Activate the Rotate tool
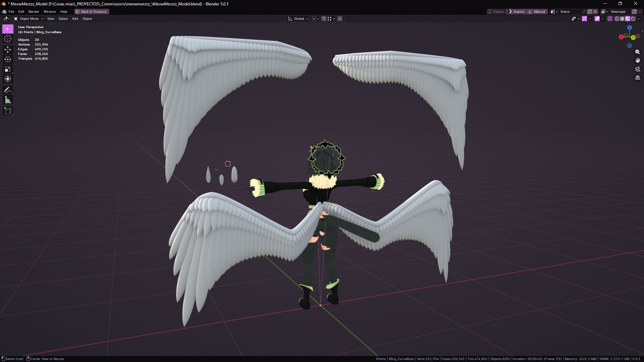Viewport: 644px width, 362px height. tap(8, 59)
